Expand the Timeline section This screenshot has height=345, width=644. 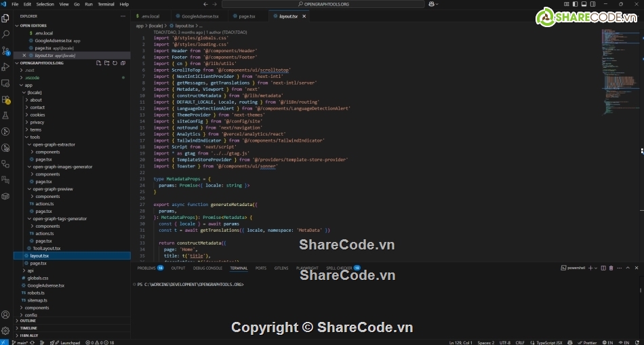coord(28,328)
